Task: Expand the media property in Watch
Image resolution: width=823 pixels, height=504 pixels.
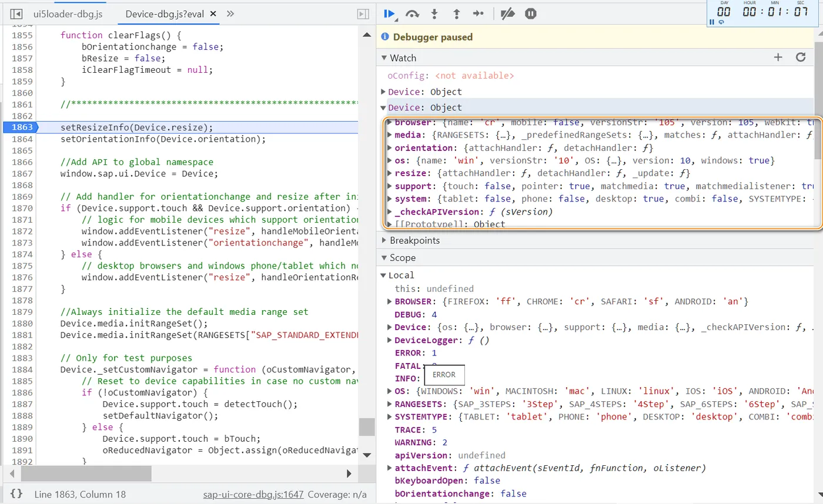Action: coord(389,135)
